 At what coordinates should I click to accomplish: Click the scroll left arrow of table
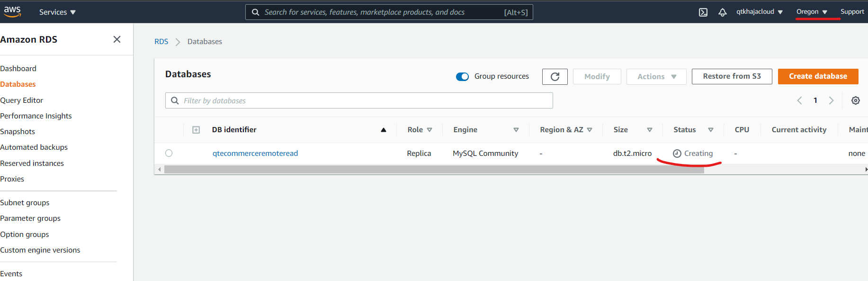pyautogui.click(x=160, y=170)
